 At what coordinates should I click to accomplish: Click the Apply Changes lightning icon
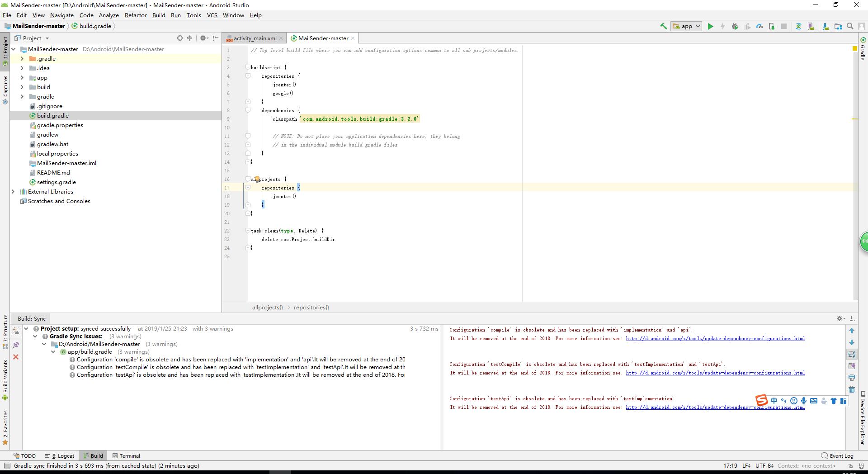[x=722, y=26]
